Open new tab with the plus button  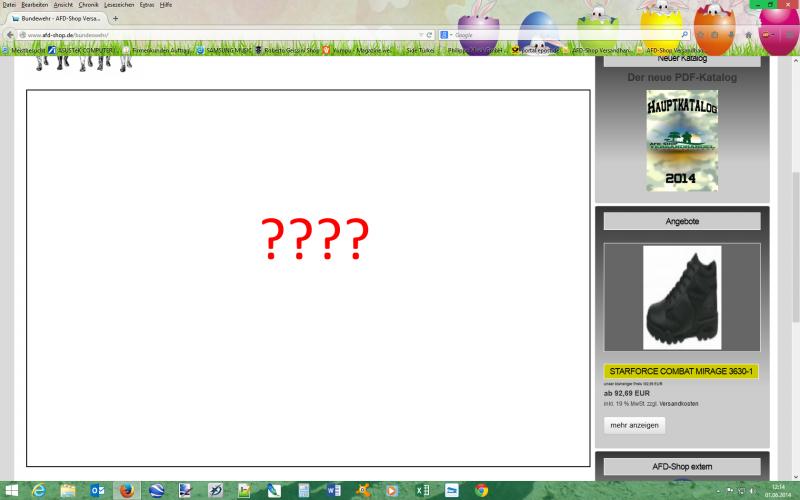click(x=115, y=19)
